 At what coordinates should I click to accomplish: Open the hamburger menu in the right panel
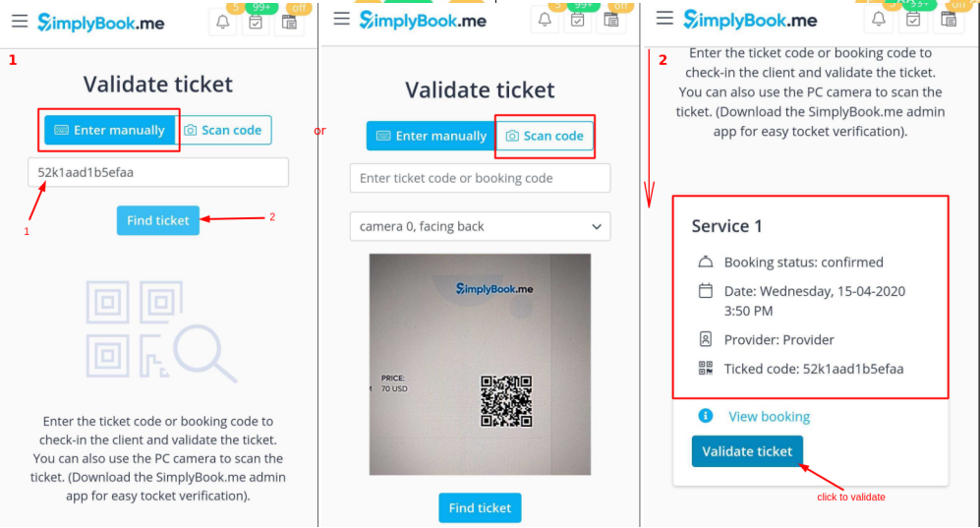[664, 19]
